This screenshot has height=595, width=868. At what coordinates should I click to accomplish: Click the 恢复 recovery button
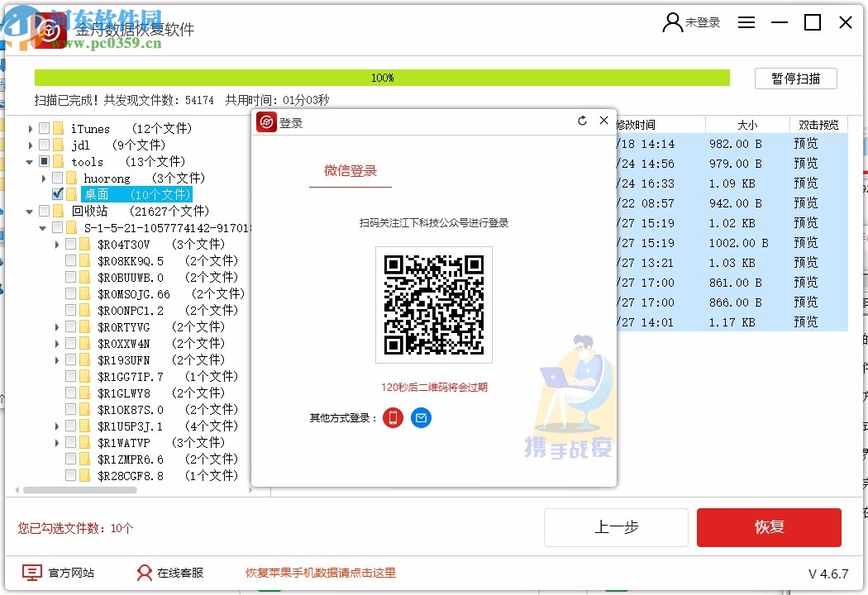click(769, 527)
